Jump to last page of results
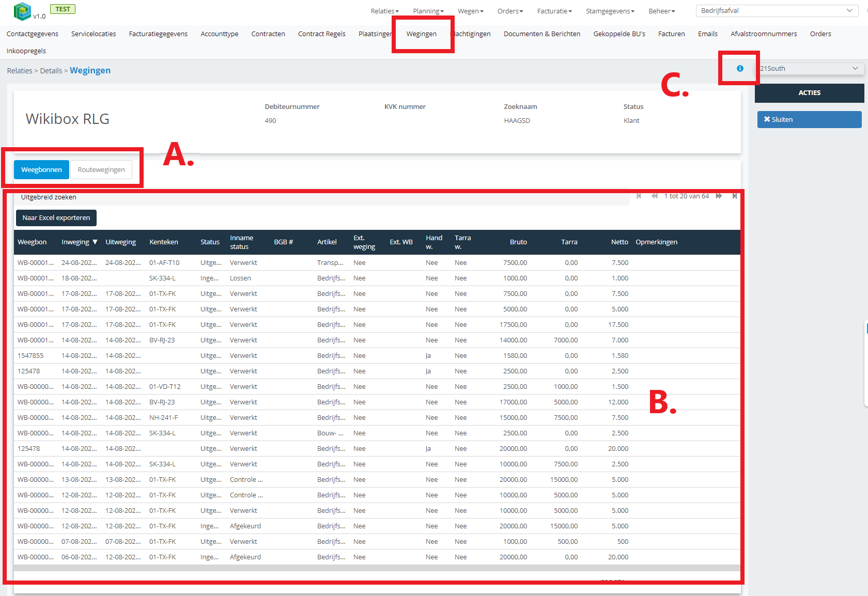The image size is (868, 596). point(734,196)
